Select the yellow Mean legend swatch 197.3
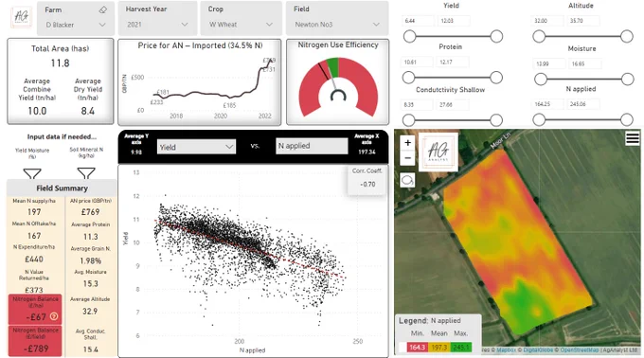 [438, 348]
